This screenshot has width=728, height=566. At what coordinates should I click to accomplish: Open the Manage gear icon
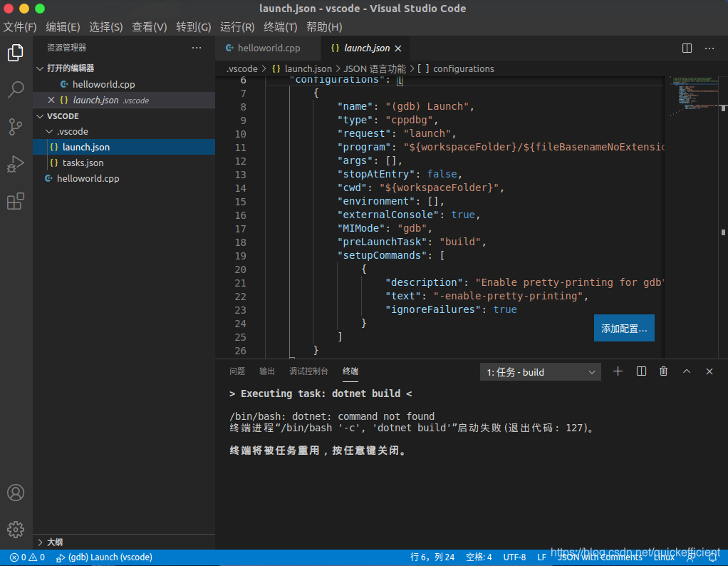tap(16, 530)
